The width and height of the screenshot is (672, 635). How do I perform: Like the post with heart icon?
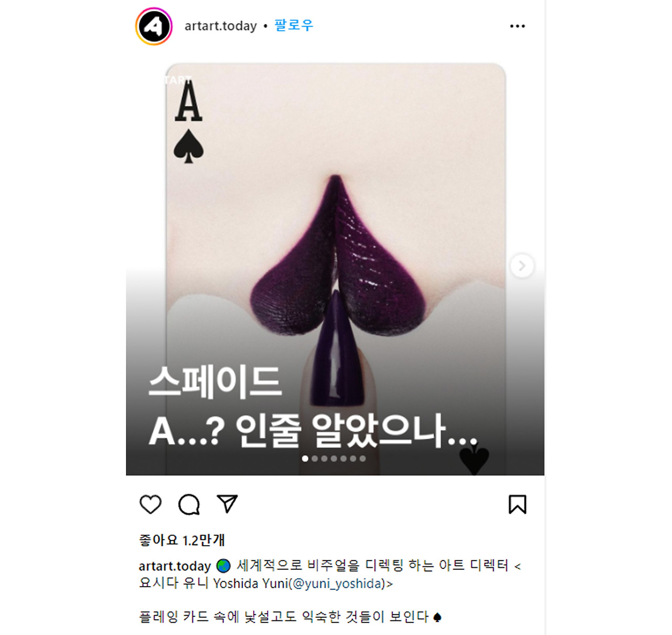pyautogui.click(x=151, y=504)
